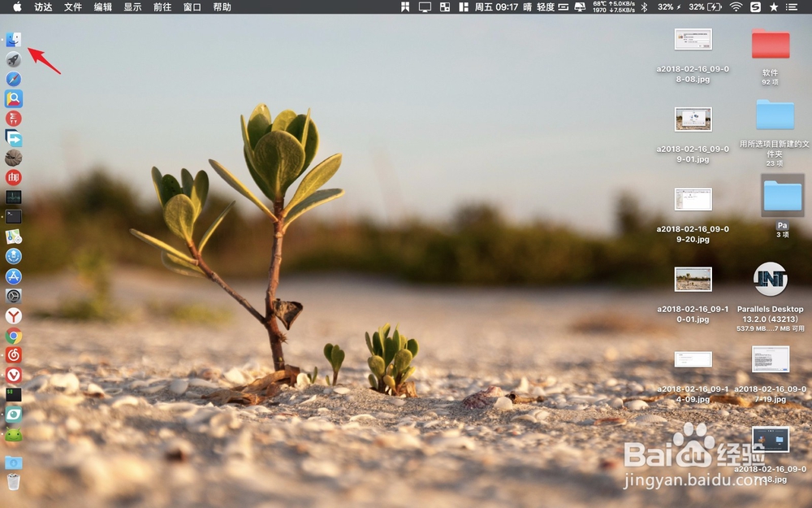Launch Google Chrome from the Dock
The height and width of the screenshot is (508, 812).
coord(14,336)
